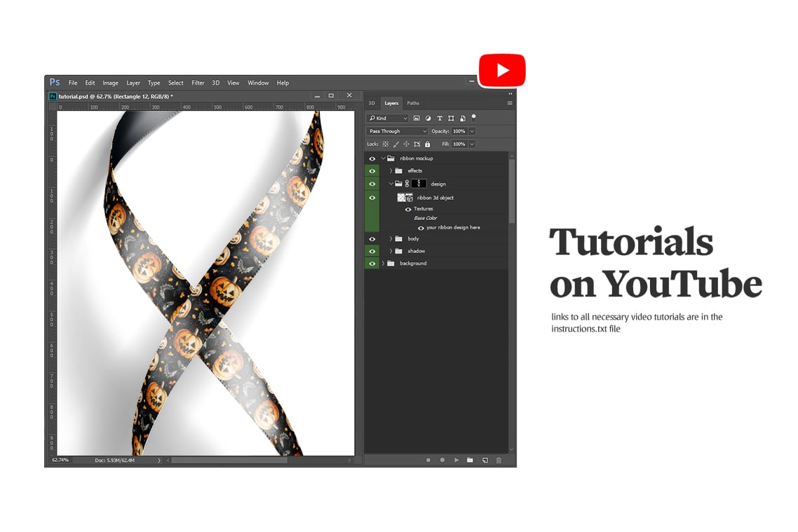Hide the 'your ribbon design here' layer

(x=421, y=227)
